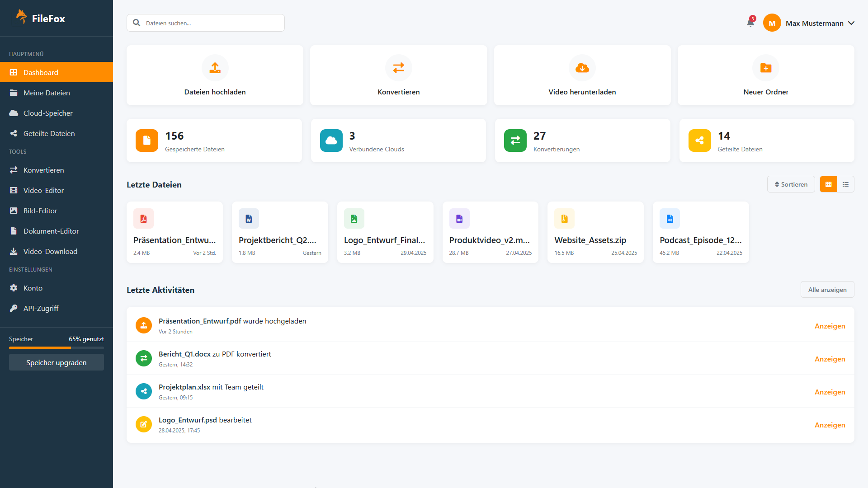The image size is (868, 488).
Task: Open API-Zugriff settings
Action: click(41, 308)
